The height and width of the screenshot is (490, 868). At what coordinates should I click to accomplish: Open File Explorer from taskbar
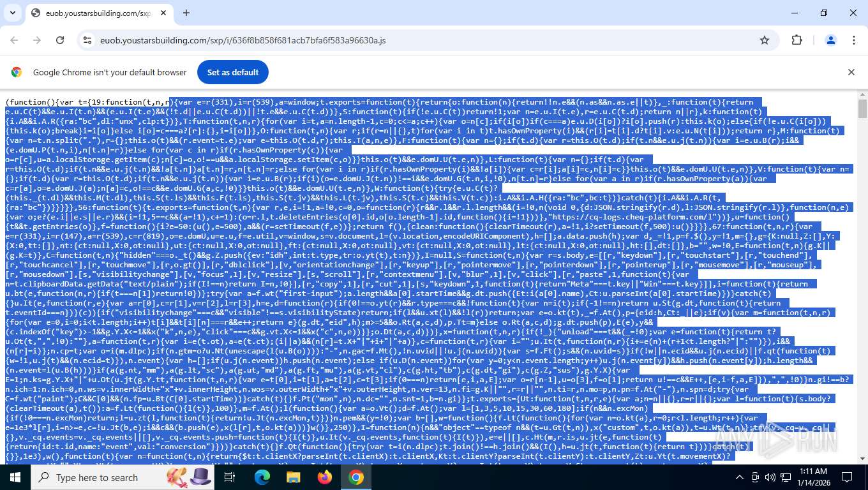[293, 477]
